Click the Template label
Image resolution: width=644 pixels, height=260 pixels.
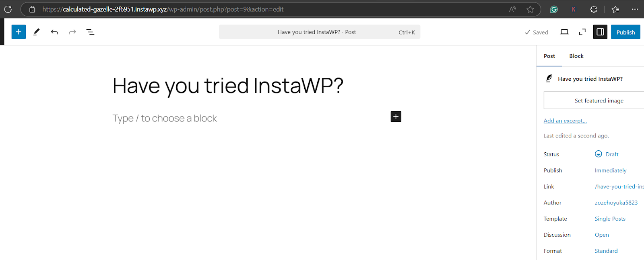click(x=555, y=219)
